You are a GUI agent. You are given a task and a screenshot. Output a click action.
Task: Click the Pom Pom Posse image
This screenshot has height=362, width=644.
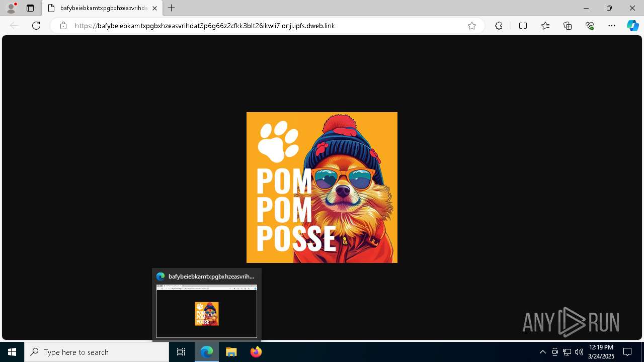322,188
